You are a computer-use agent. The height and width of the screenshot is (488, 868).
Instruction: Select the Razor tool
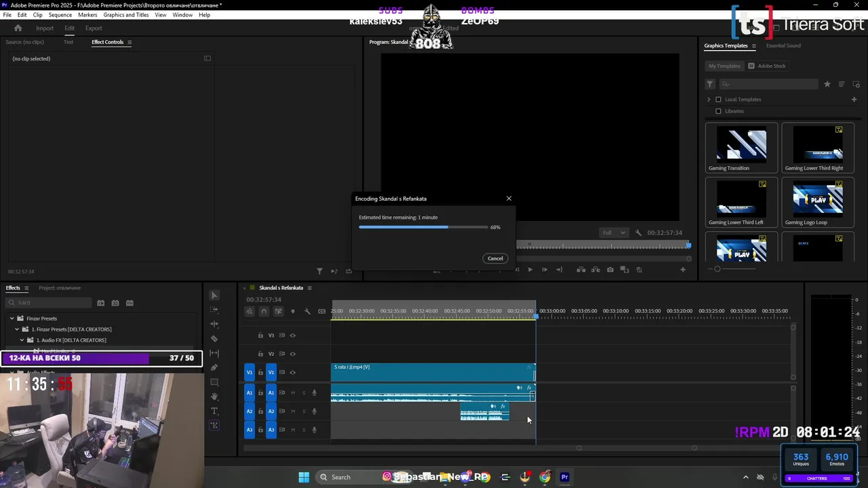click(214, 339)
